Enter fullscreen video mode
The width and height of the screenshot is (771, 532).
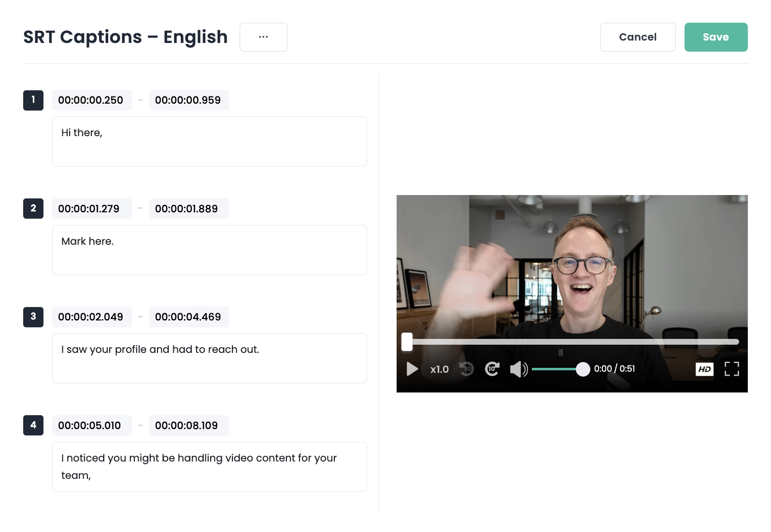732,369
